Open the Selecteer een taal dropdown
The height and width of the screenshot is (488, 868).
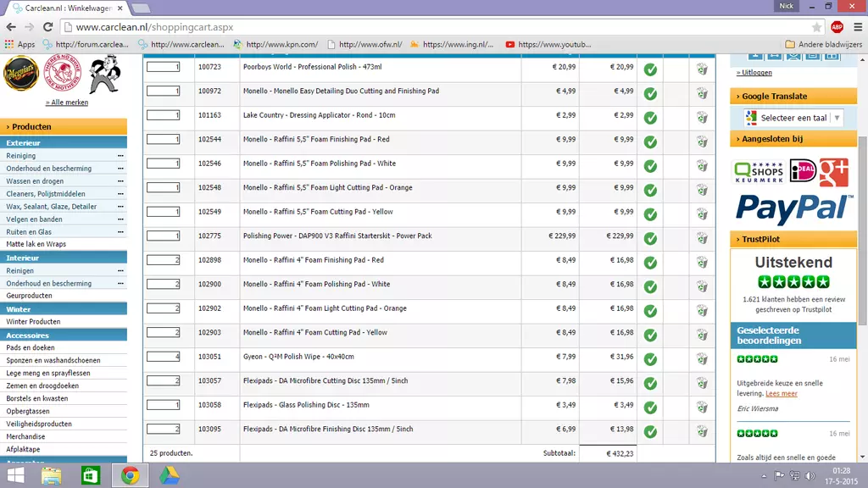point(793,117)
